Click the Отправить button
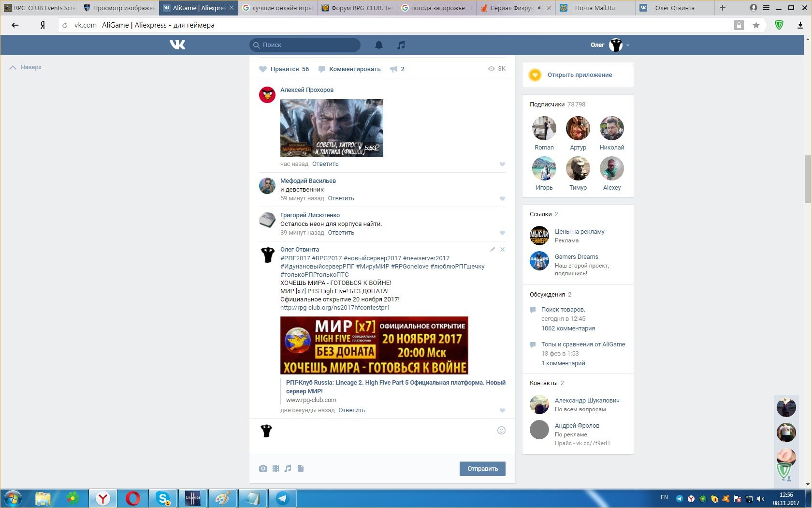Screen dimensions: 812x508 [x=482, y=469]
